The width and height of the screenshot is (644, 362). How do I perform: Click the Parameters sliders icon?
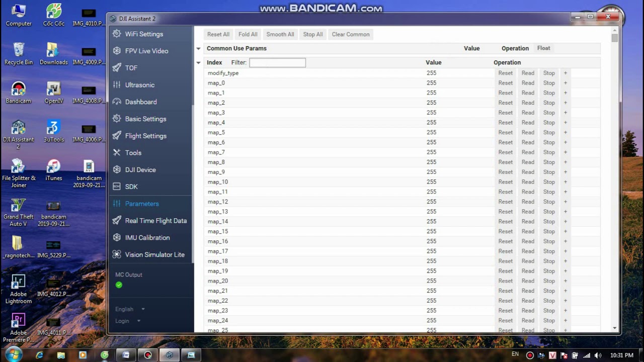117,204
